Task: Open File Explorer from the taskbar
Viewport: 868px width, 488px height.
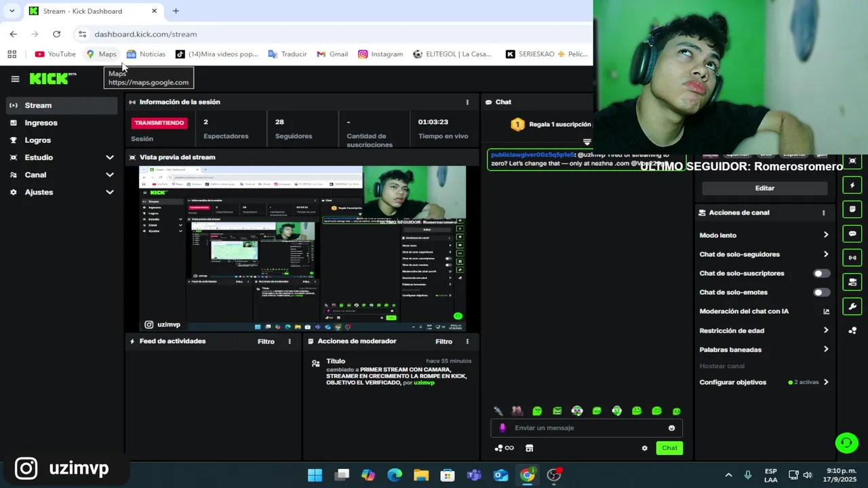Action: pyautogui.click(x=421, y=475)
